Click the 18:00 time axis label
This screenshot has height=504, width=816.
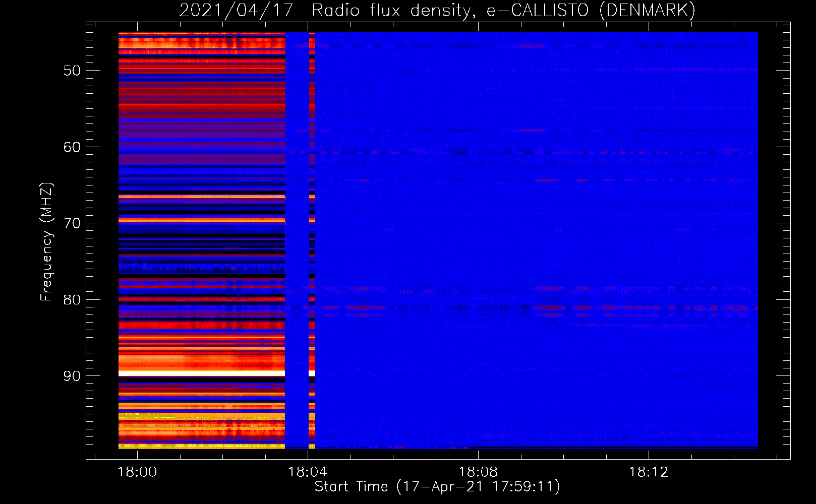click(x=137, y=472)
